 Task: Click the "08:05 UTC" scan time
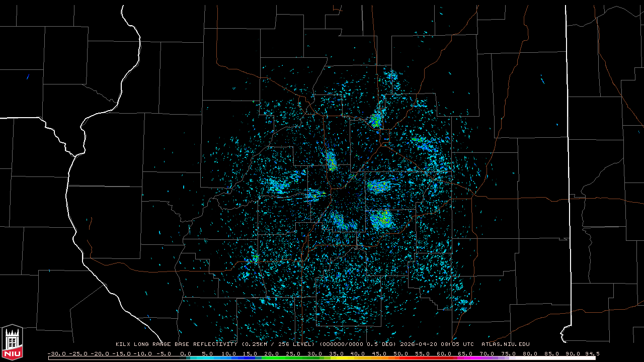click(x=458, y=344)
